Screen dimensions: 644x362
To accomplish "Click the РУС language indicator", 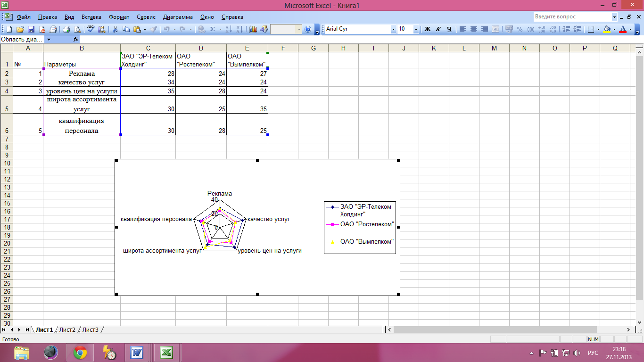I will tap(593, 353).
